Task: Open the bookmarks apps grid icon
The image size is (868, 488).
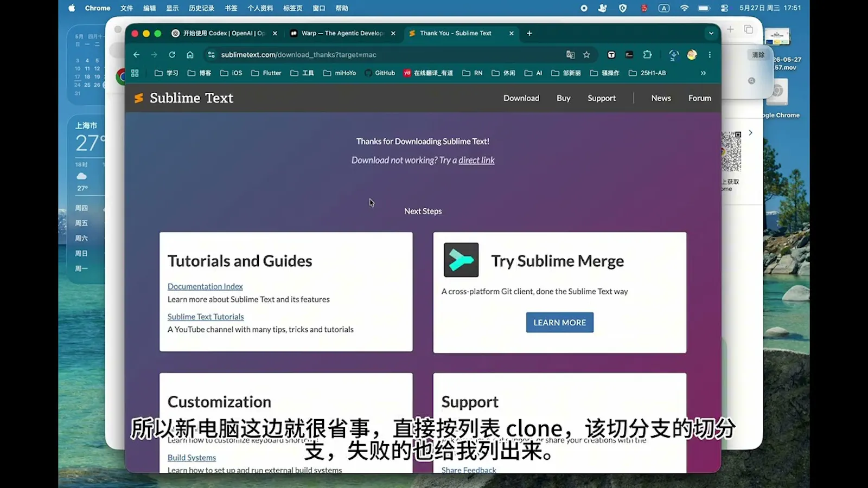Action: pos(135,73)
